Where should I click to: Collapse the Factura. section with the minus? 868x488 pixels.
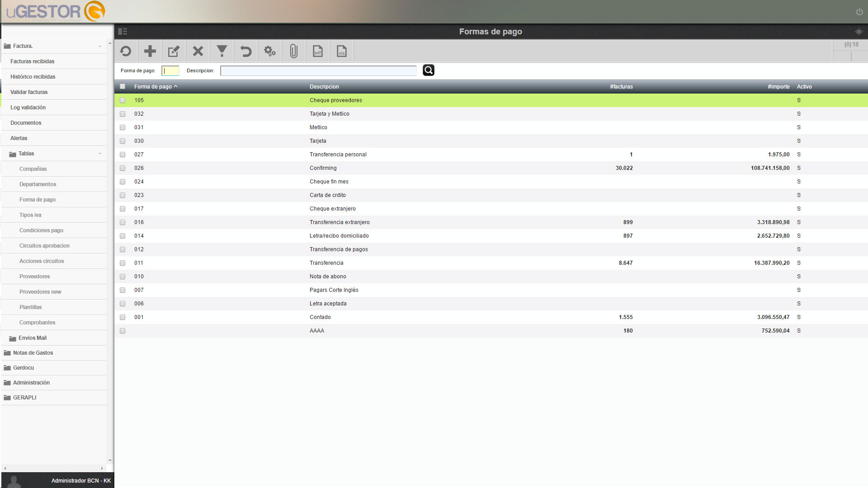(100, 46)
